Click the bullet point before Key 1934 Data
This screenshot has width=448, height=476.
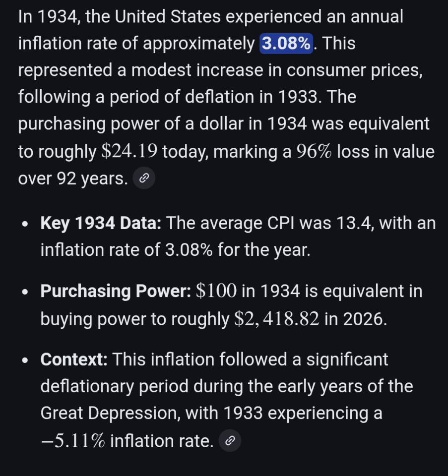pos(25,224)
